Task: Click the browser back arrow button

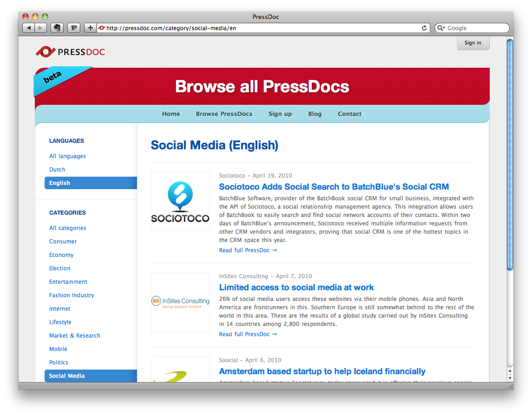Action: click(28, 28)
